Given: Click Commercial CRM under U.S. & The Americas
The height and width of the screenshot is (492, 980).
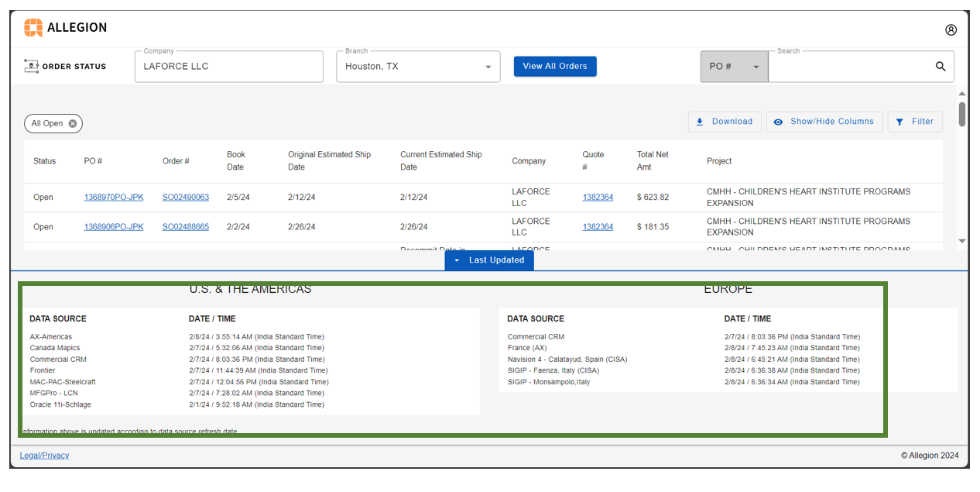Looking at the screenshot, I should (58, 360).
